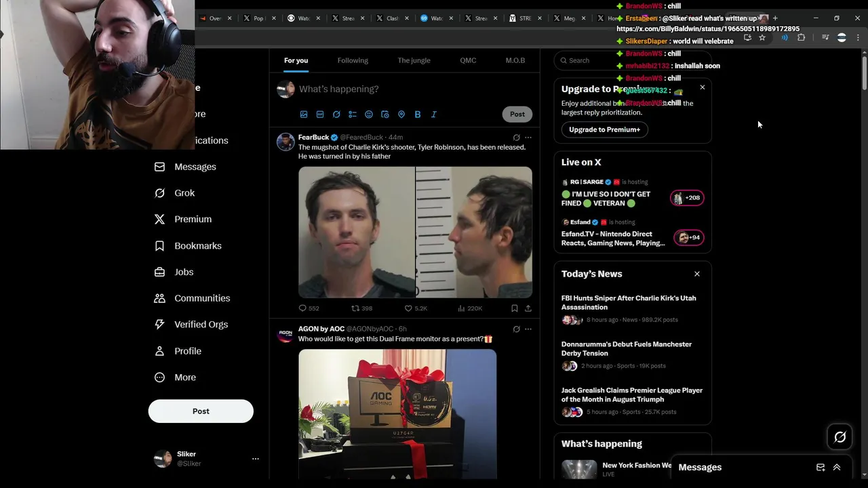The image size is (868, 488).
Task: Open The jungle list tab
Action: (x=414, y=60)
